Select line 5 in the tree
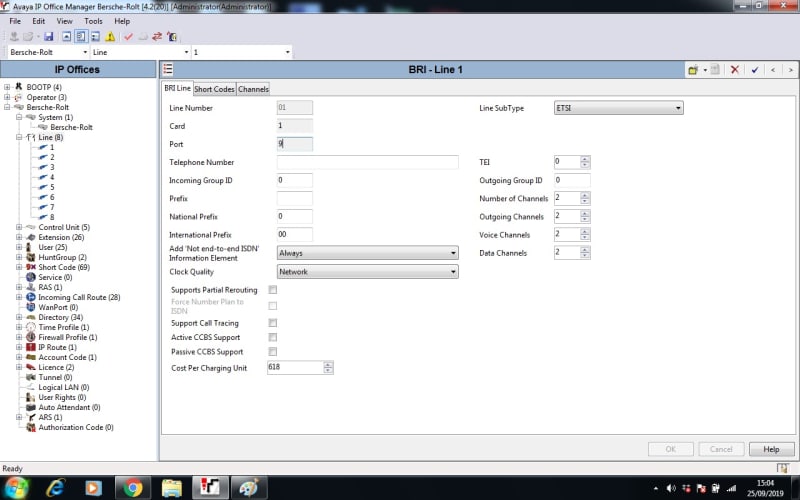 coord(52,187)
